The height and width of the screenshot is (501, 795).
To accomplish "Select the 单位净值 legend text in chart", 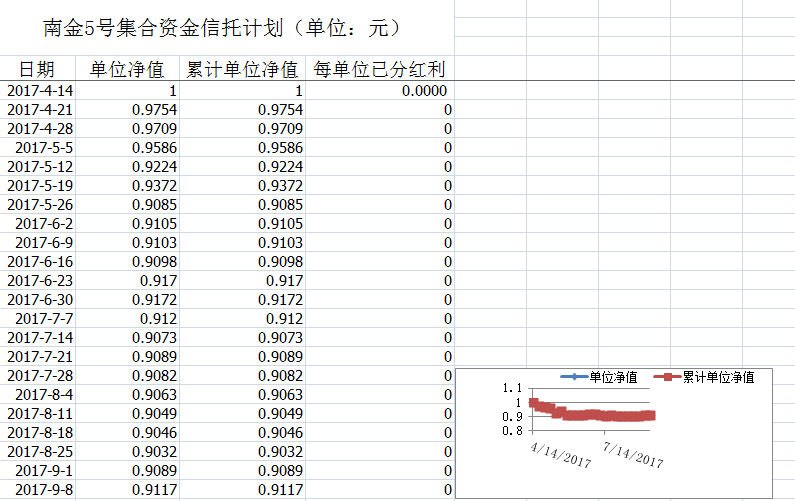I will pyautogui.click(x=613, y=377).
